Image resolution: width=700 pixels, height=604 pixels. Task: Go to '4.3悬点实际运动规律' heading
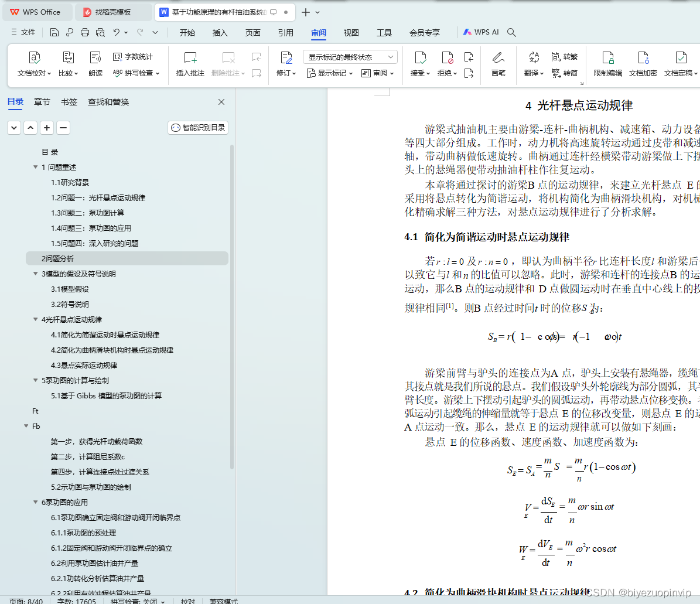84,365
